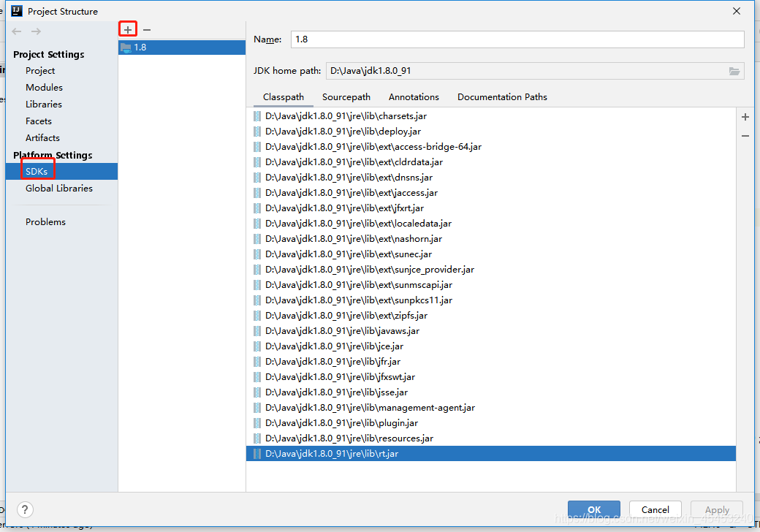Viewport: 760px width, 532px height.
Task: Open the Libraries settings page
Action: pyautogui.click(x=44, y=104)
